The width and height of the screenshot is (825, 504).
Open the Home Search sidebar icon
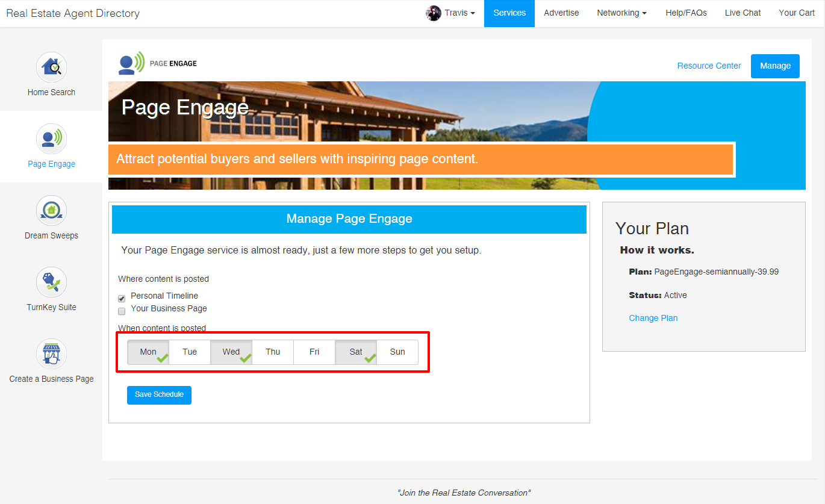click(51, 67)
